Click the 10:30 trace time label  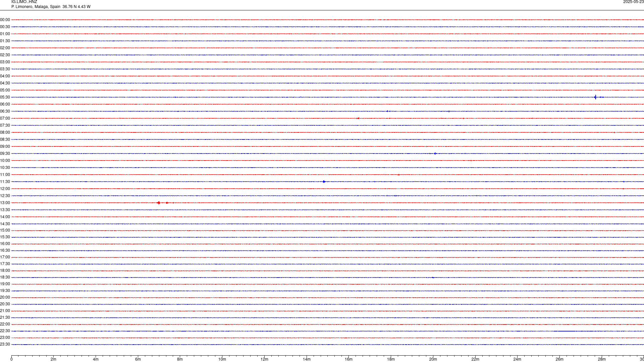(5, 168)
